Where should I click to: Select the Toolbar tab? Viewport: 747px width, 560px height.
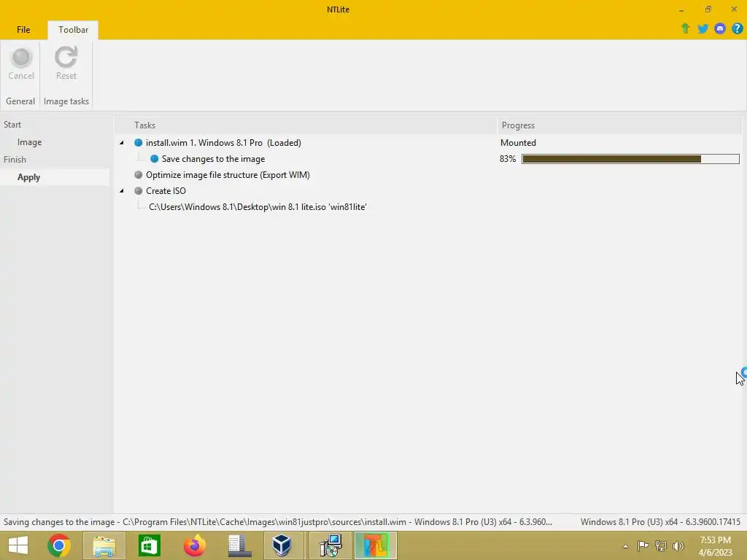73,29
